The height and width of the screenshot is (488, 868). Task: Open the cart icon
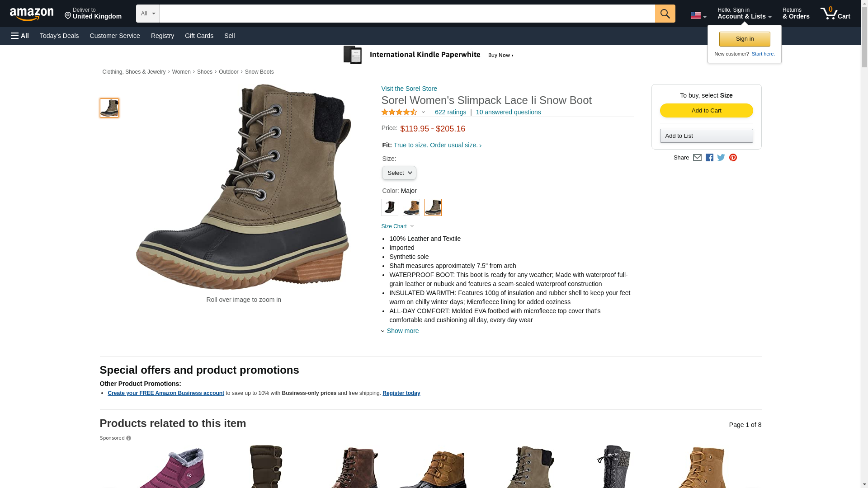[x=835, y=14]
